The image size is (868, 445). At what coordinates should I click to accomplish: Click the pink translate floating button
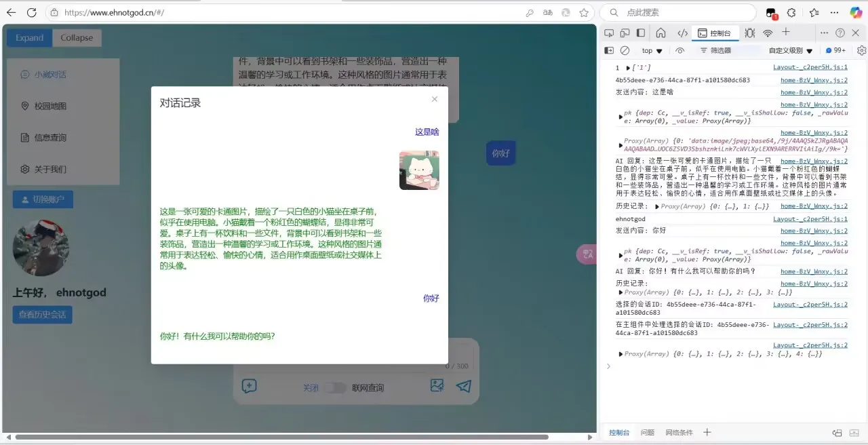(586, 254)
